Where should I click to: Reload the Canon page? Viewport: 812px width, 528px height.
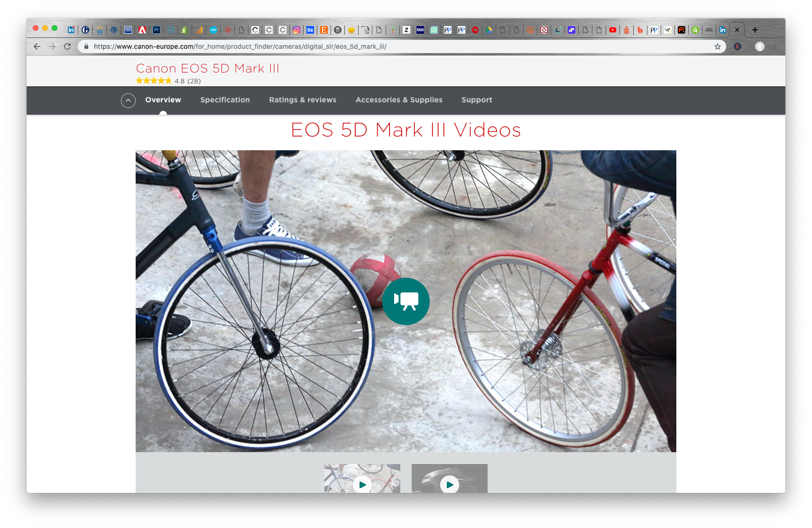point(67,46)
